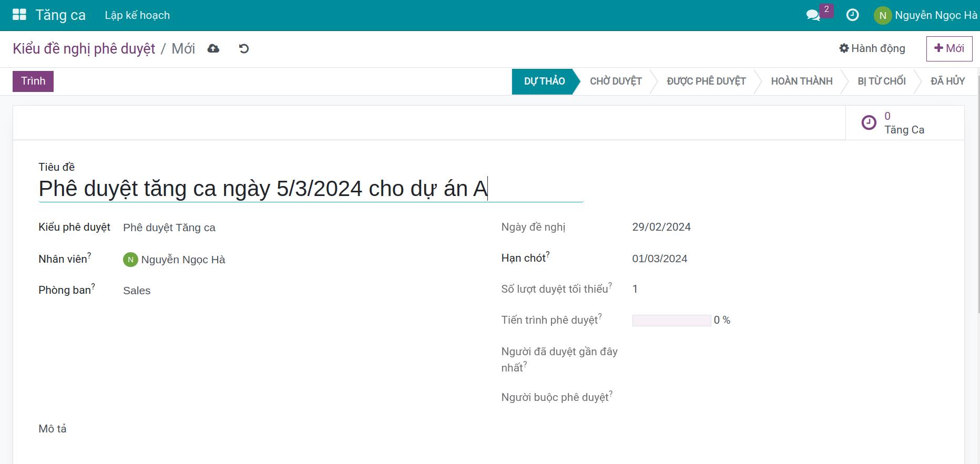Click the Trình submit button

pyautogui.click(x=33, y=81)
